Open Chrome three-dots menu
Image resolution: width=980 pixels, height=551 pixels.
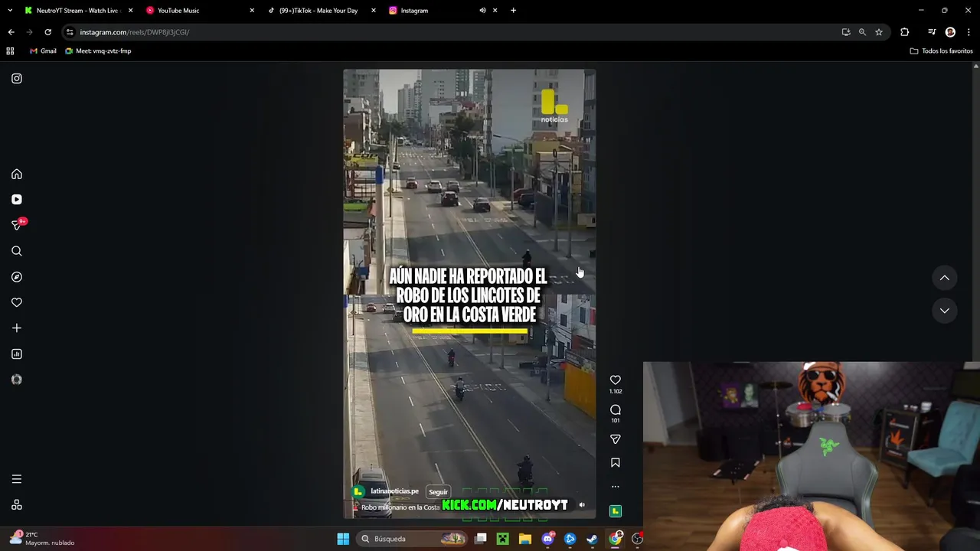(x=967, y=32)
